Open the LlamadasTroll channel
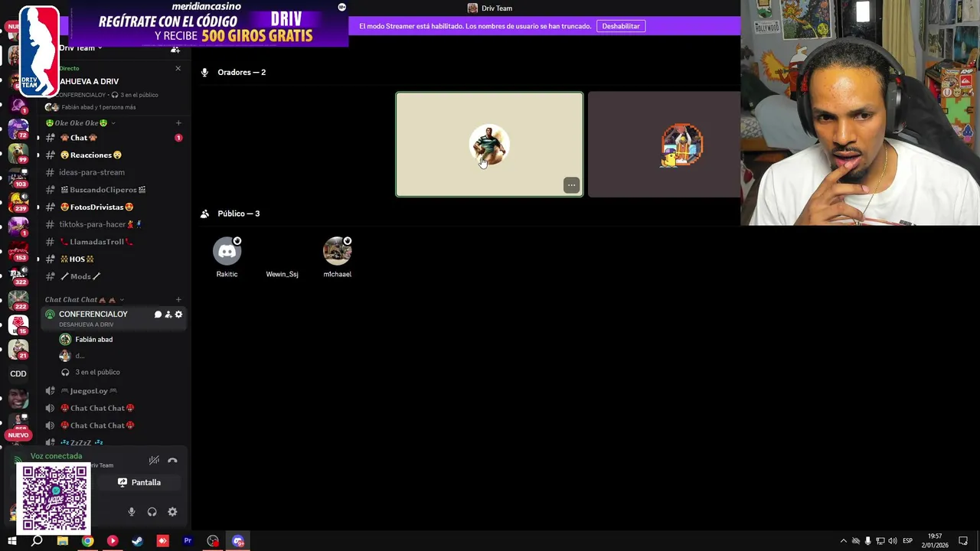This screenshot has height=551, width=980. click(113, 242)
